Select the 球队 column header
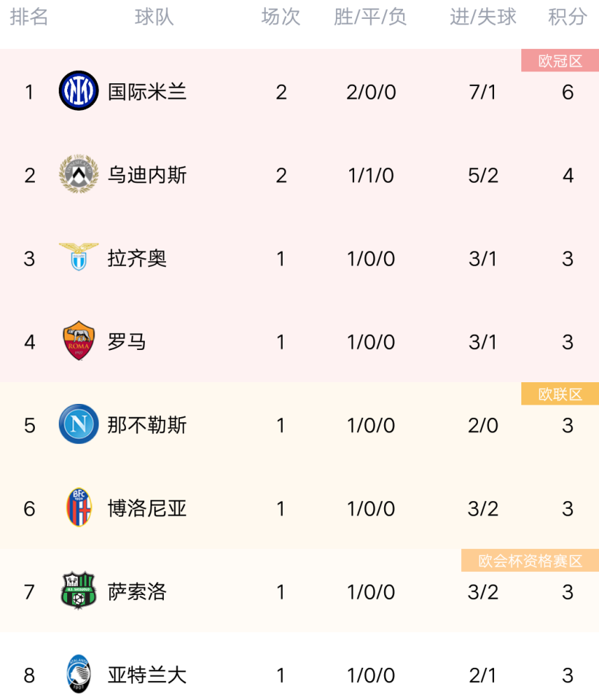The height and width of the screenshot is (700, 599). coord(154,17)
